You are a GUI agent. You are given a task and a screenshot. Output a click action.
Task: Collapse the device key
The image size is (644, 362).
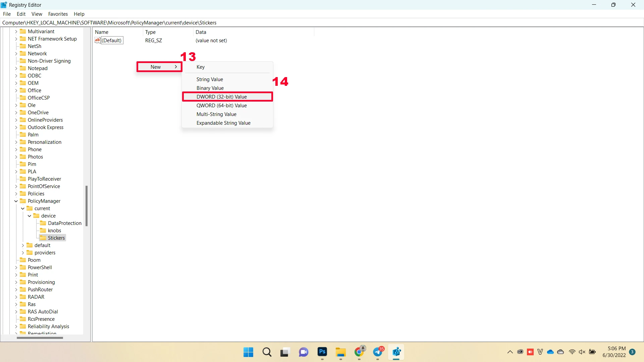[29, 216]
